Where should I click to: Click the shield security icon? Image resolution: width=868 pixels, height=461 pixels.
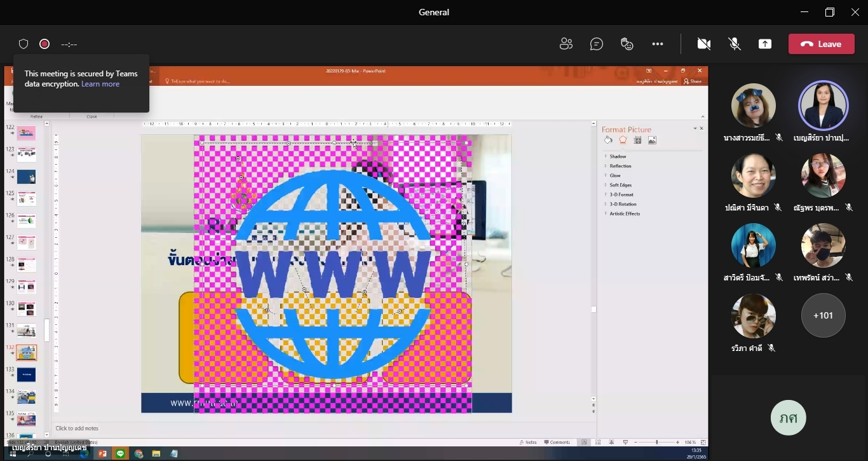24,44
